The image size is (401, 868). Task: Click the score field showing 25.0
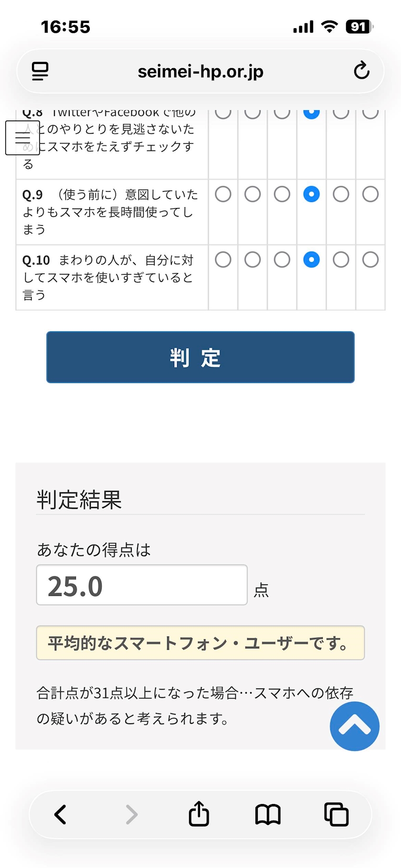pos(142,585)
